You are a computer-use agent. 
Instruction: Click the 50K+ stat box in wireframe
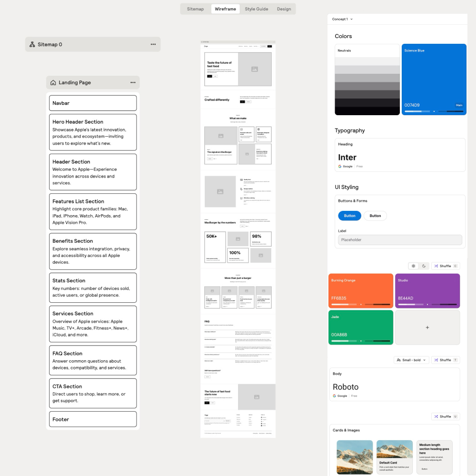click(x=215, y=247)
